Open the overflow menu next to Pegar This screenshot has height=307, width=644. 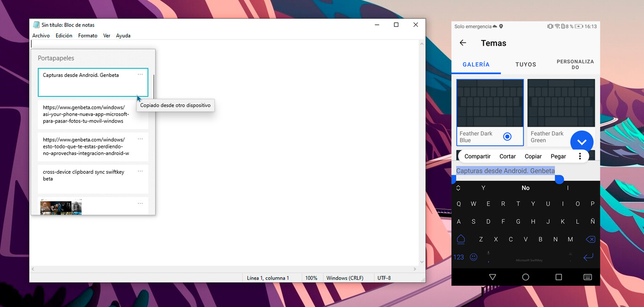point(581,156)
